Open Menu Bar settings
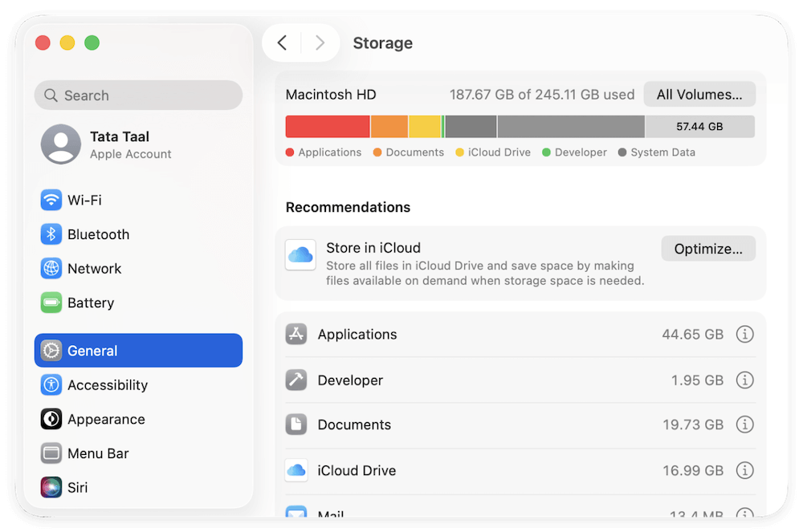803x532 pixels. click(x=100, y=453)
